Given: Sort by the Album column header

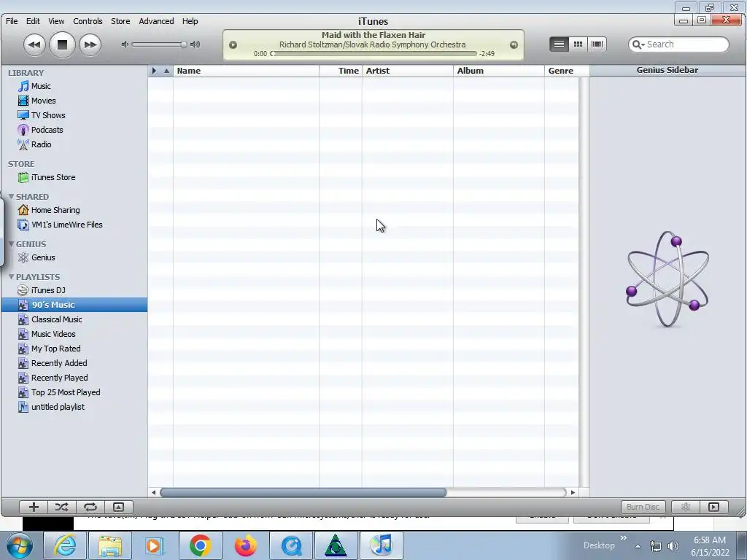Looking at the screenshot, I should [499, 71].
